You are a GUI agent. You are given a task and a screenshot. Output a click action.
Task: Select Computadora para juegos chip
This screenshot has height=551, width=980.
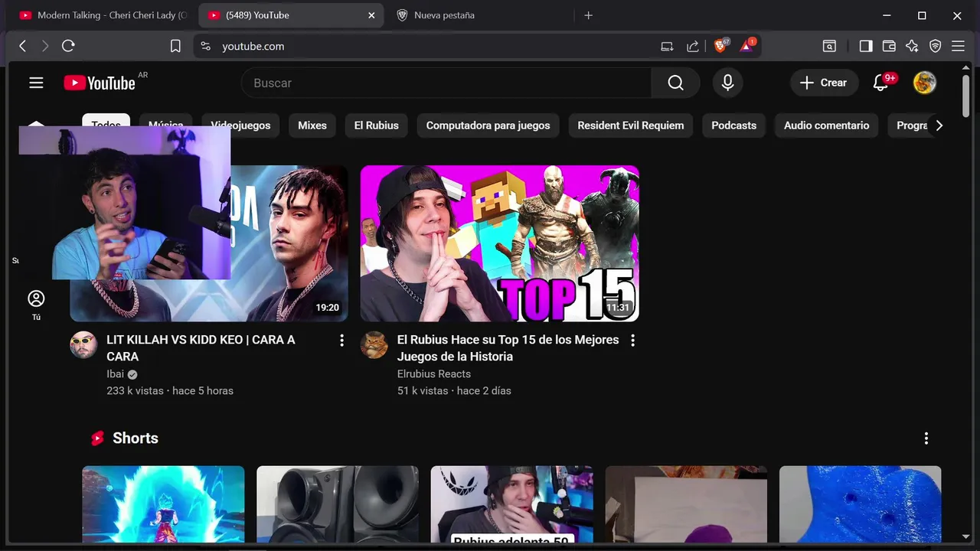pos(488,126)
